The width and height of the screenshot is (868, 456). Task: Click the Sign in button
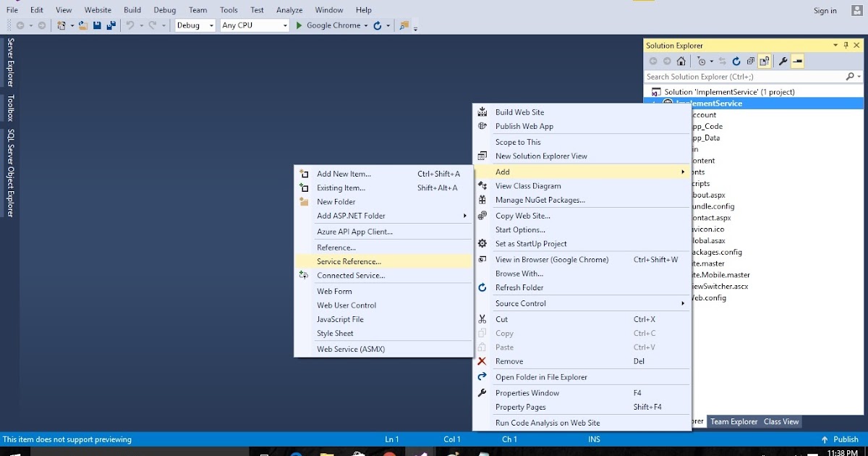coord(825,10)
